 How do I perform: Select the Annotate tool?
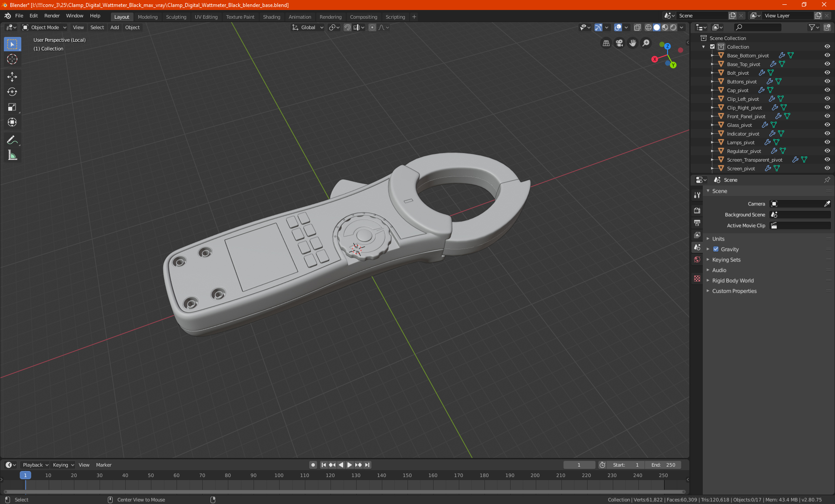point(12,140)
